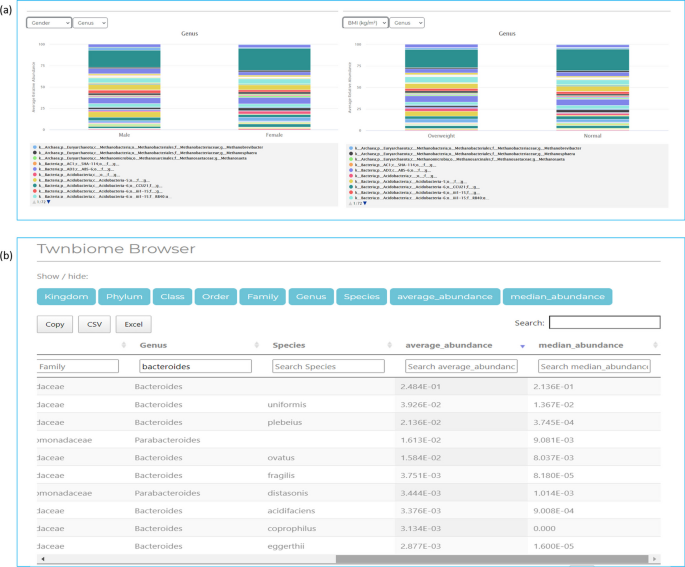This screenshot has height=567, width=685.
Task: Click the median_abundance column sort arrows
Action: click(x=655, y=345)
